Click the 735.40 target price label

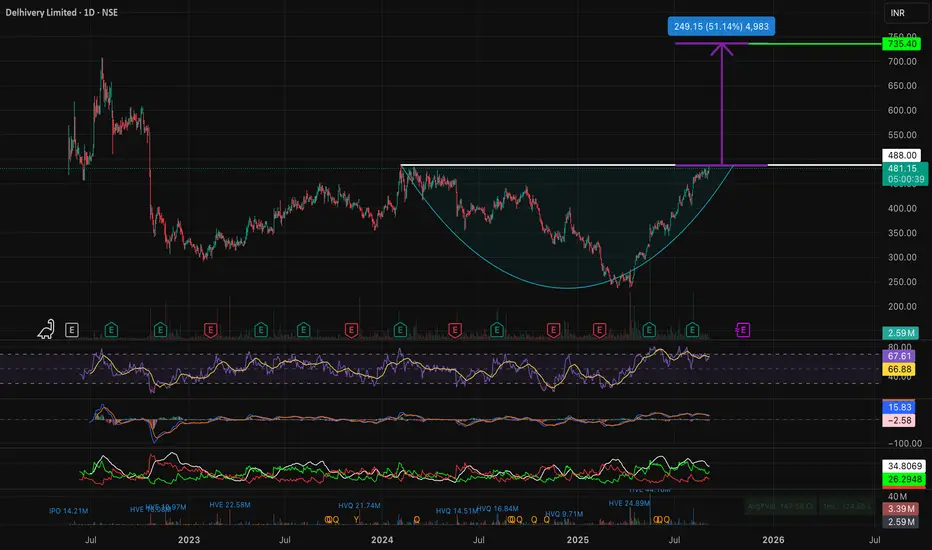(902, 43)
